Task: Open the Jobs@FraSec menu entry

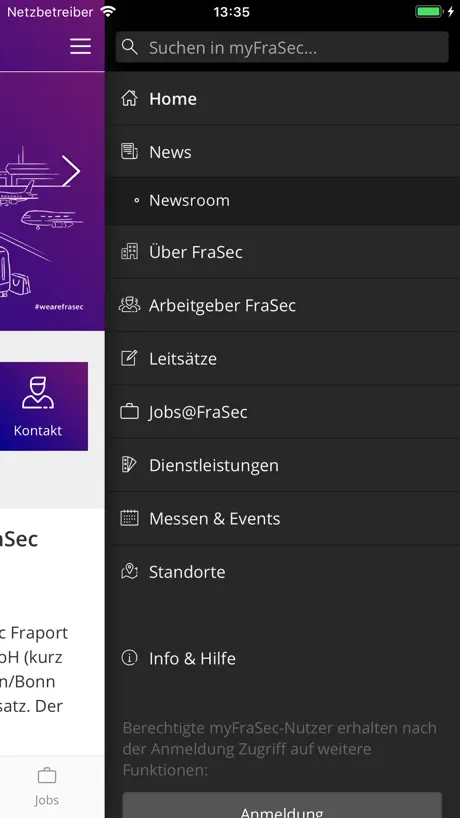Action: [x=282, y=412]
